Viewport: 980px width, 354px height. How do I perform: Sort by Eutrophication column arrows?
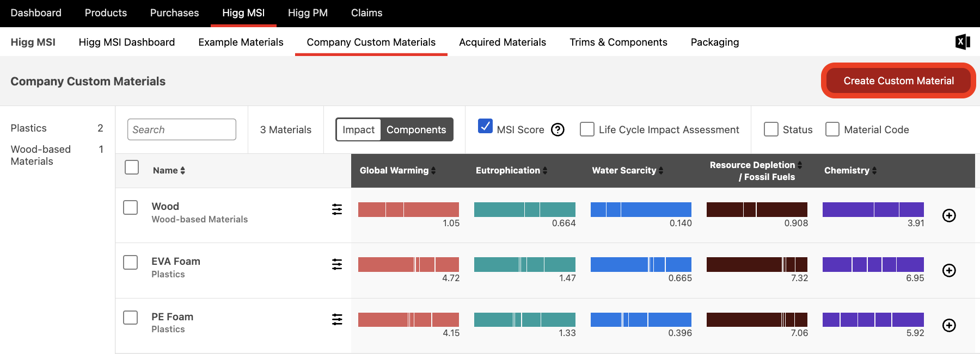click(x=545, y=171)
